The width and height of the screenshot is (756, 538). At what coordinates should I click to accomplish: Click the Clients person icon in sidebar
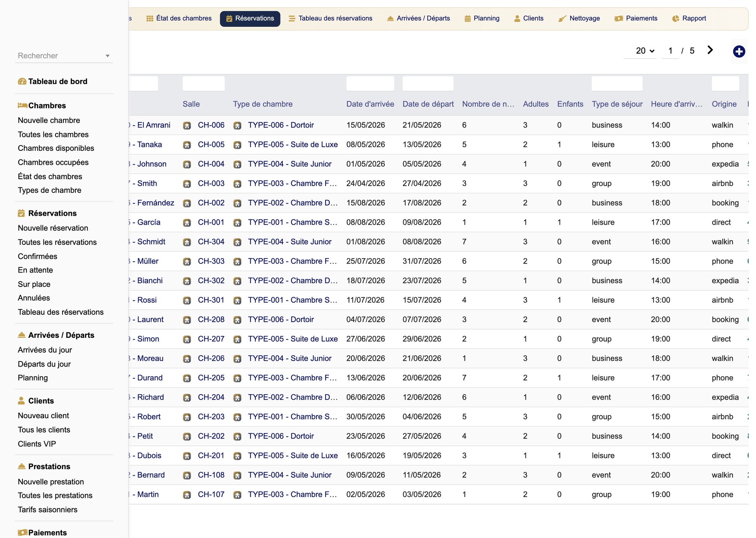tap(21, 400)
